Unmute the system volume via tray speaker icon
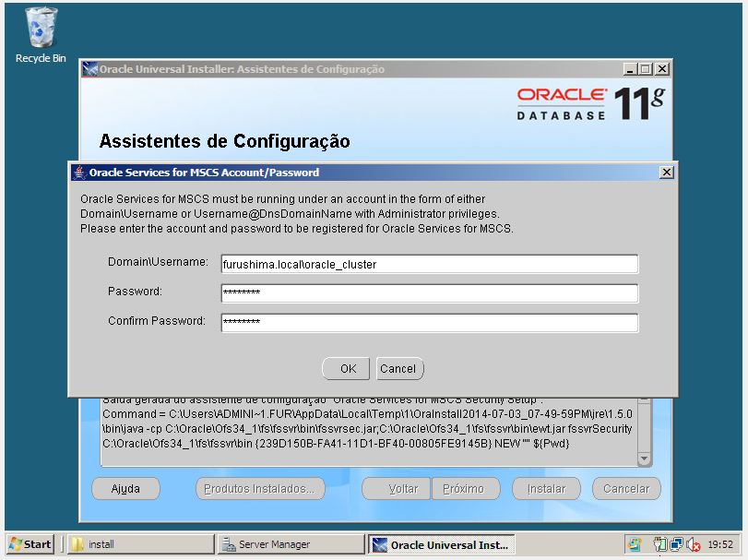 coord(693,543)
